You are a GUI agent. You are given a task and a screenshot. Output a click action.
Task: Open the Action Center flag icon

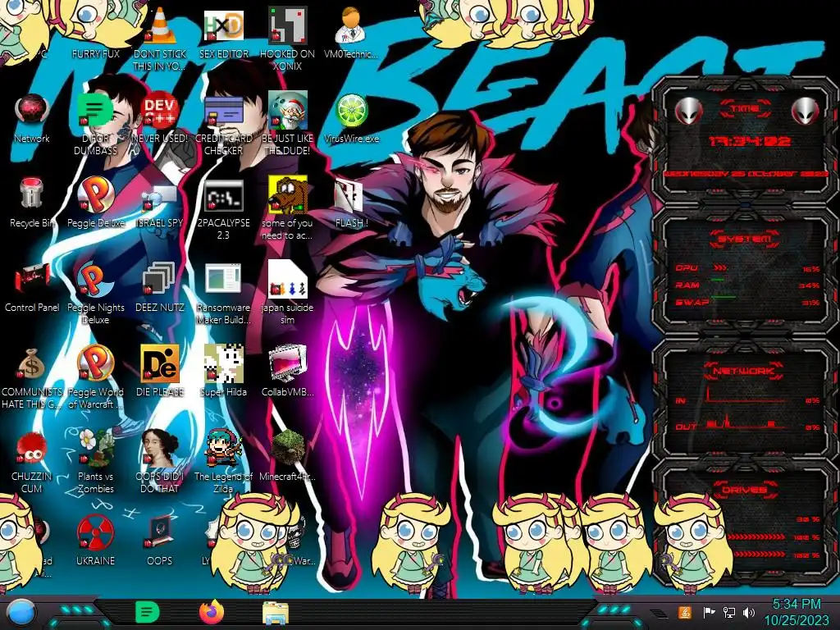(x=709, y=612)
